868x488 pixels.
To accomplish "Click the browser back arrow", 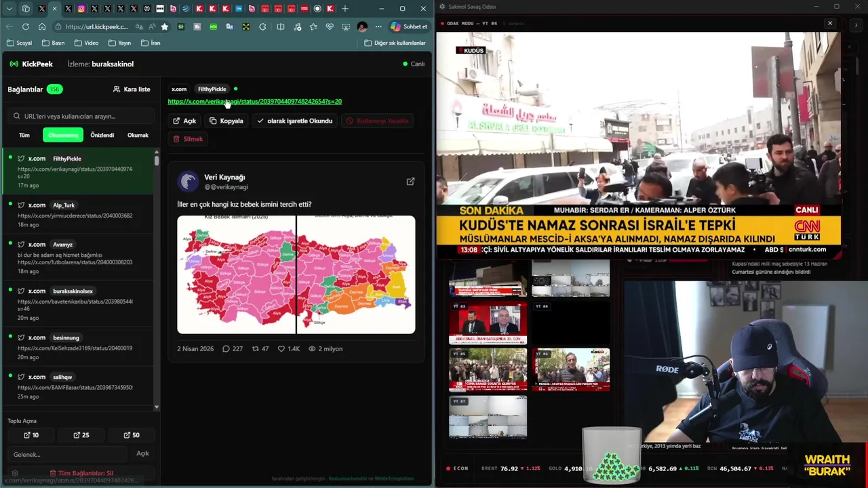I will pos(9,26).
